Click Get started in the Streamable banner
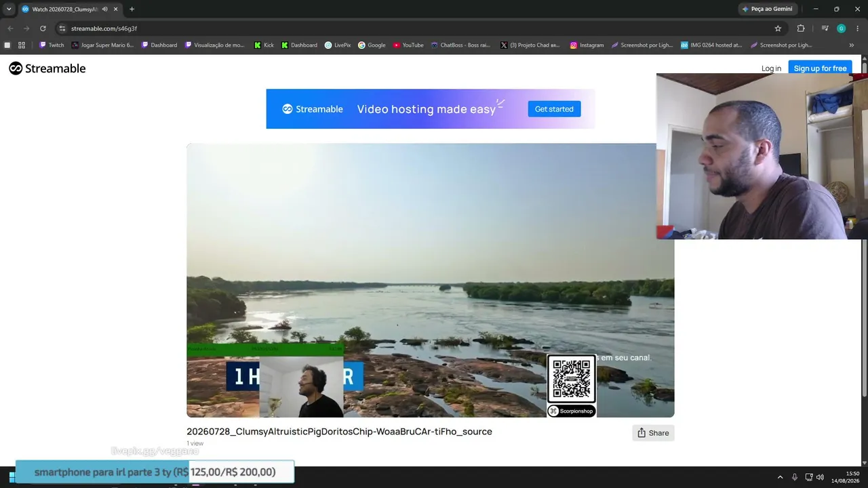868x488 pixels. point(554,109)
